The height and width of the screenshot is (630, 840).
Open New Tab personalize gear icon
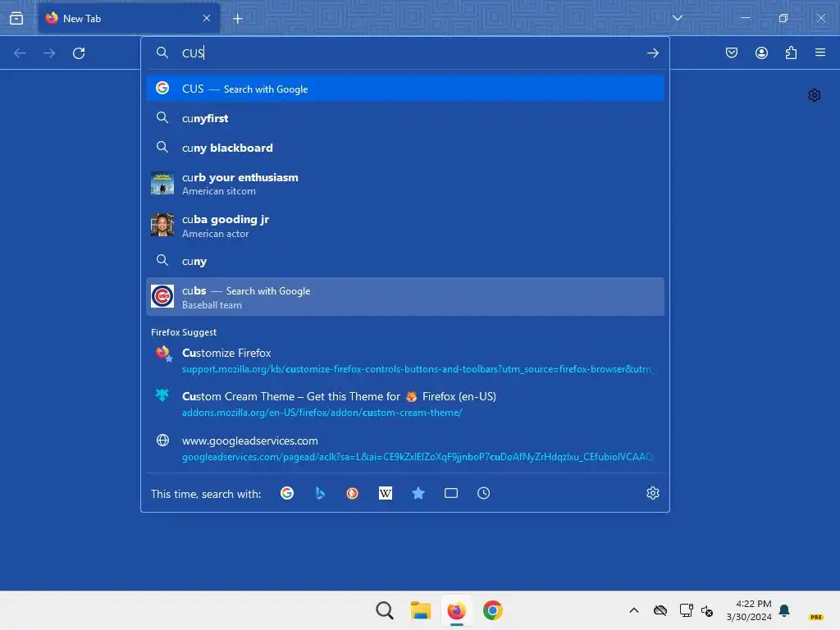[815, 95]
